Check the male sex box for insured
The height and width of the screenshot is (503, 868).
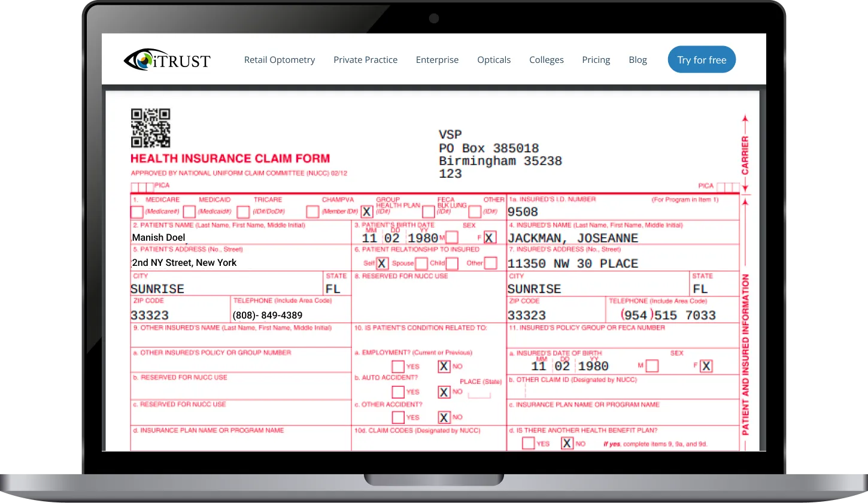pos(652,366)
